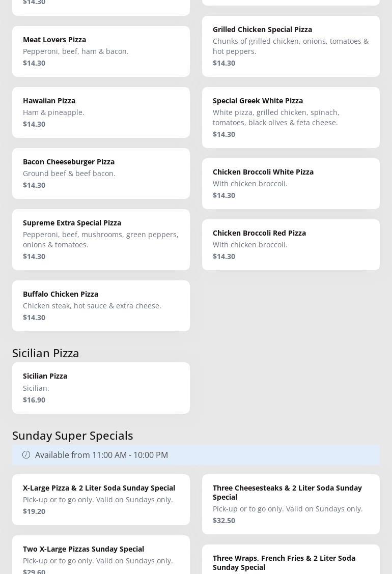
Task: Click the availability hours info banner
Action: point(196,455)
